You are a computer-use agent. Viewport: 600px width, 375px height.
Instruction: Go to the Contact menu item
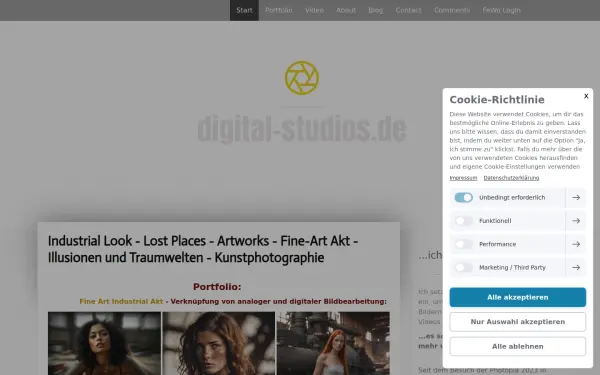408,10
